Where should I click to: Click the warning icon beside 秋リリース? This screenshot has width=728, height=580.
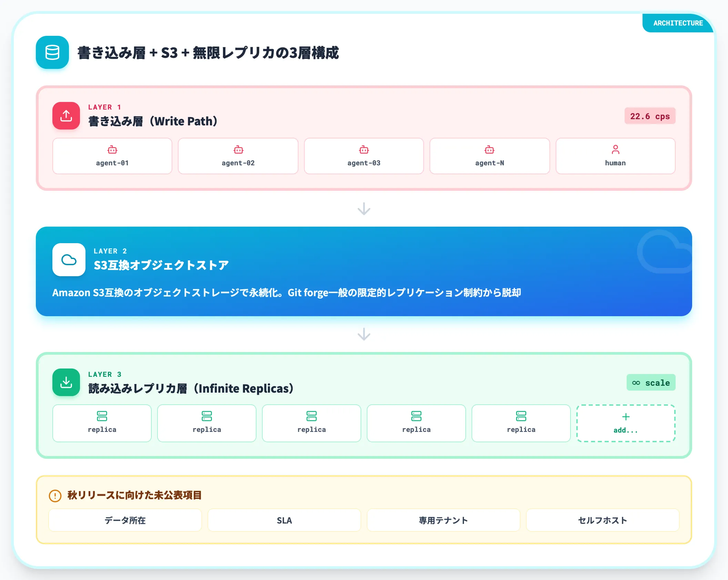coord(55,496)
